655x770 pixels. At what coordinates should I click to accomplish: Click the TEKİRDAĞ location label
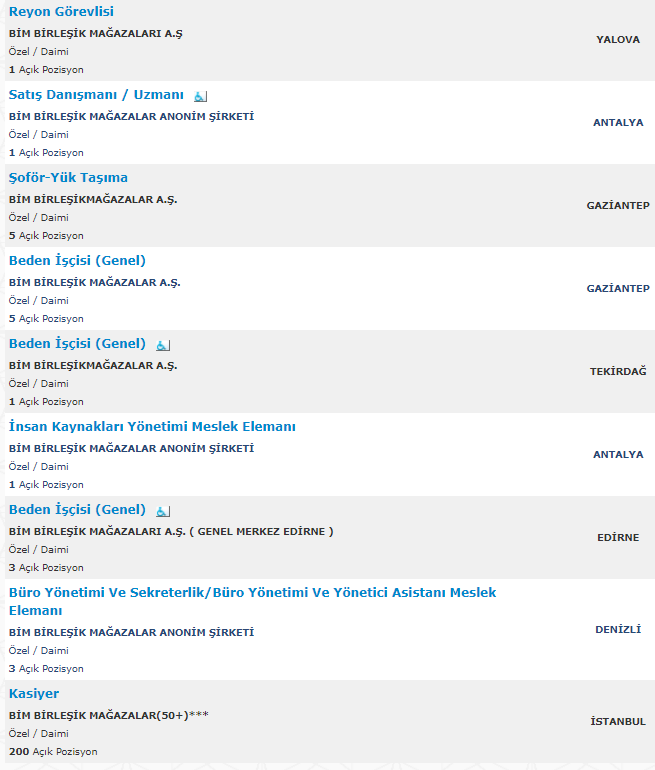(618, 371)
